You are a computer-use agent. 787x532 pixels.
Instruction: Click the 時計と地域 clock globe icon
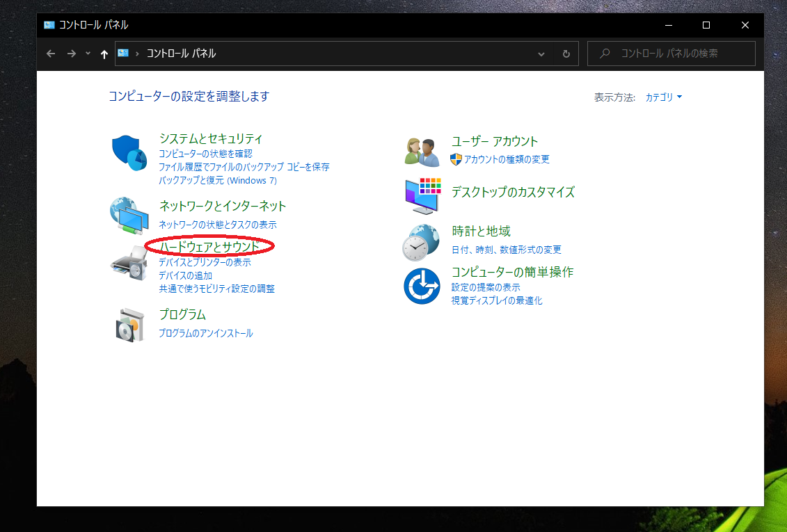(x=422, y=243)
